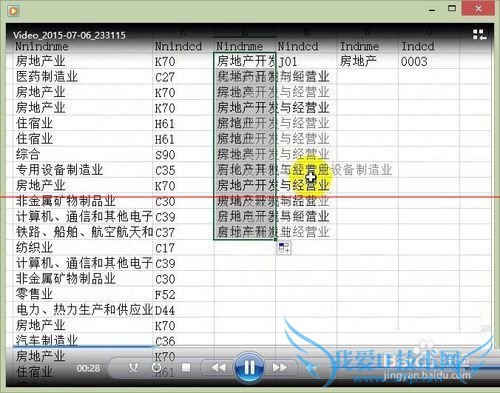Select the cell containing D44
The height and width of the screenshot is (393, 500).
pyautogui.click(x=183, y=310)
